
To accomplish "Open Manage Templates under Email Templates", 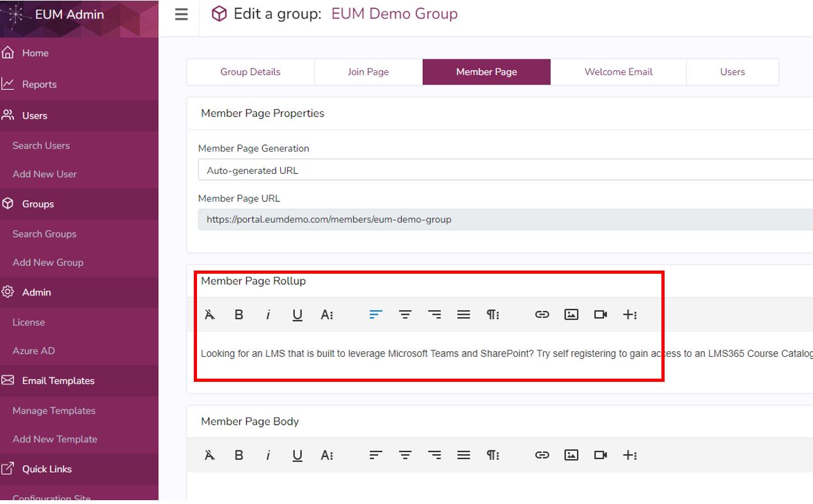I will [x=53, y=410].
